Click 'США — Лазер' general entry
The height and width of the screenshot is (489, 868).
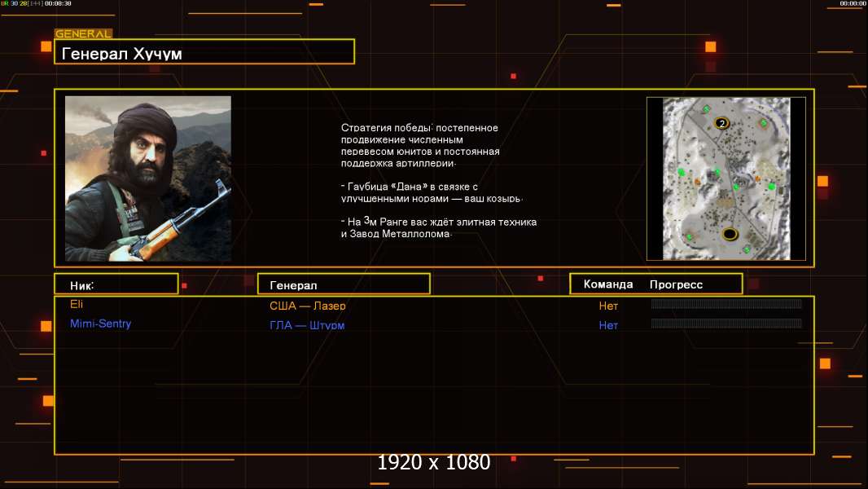coord(307,306)
